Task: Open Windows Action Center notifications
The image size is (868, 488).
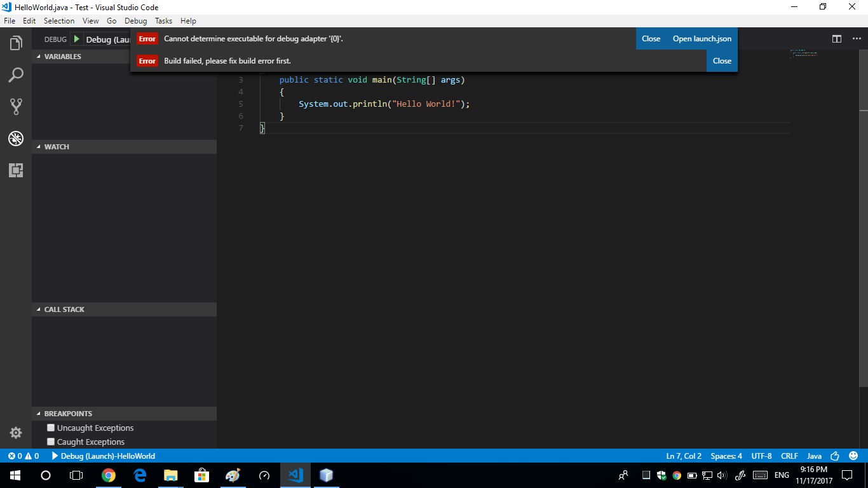Action: (x=847, y=475)
